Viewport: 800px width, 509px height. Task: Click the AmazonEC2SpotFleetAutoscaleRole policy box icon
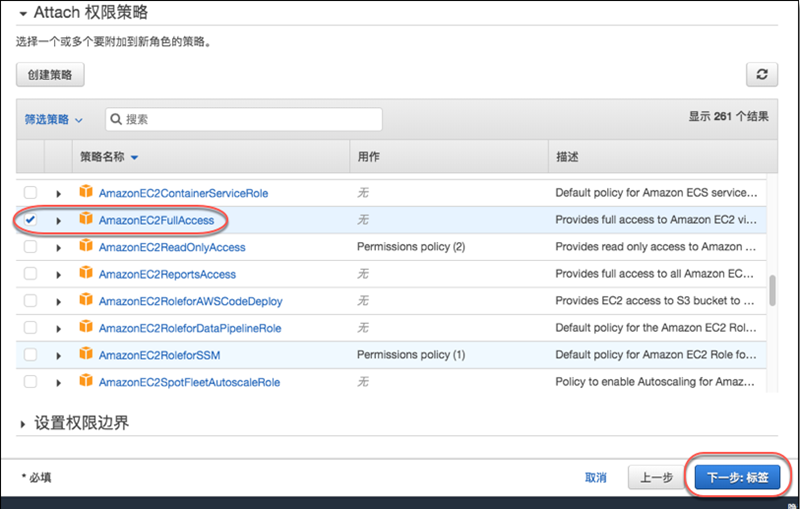(x=86, y=382)
